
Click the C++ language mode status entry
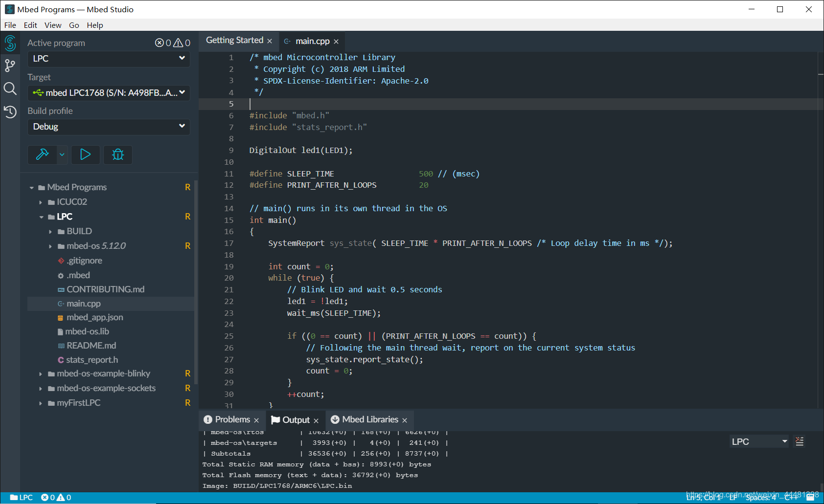(x=791, y=498)
